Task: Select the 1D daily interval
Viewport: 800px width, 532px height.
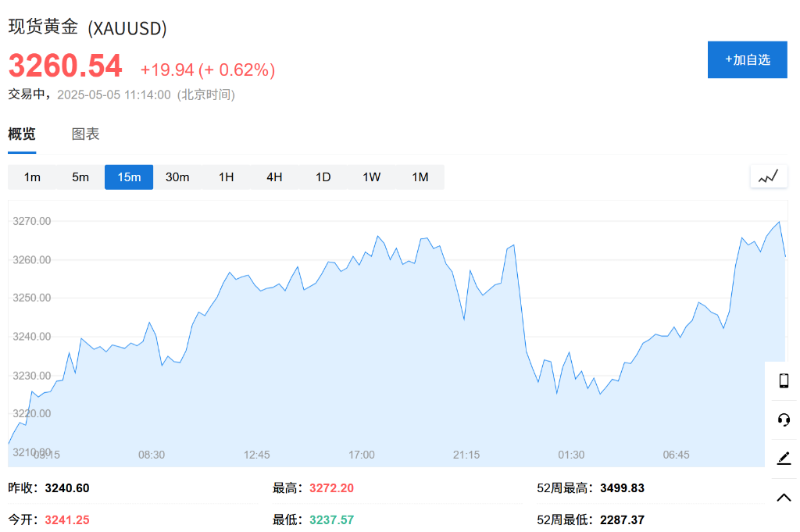Action: 323,177
